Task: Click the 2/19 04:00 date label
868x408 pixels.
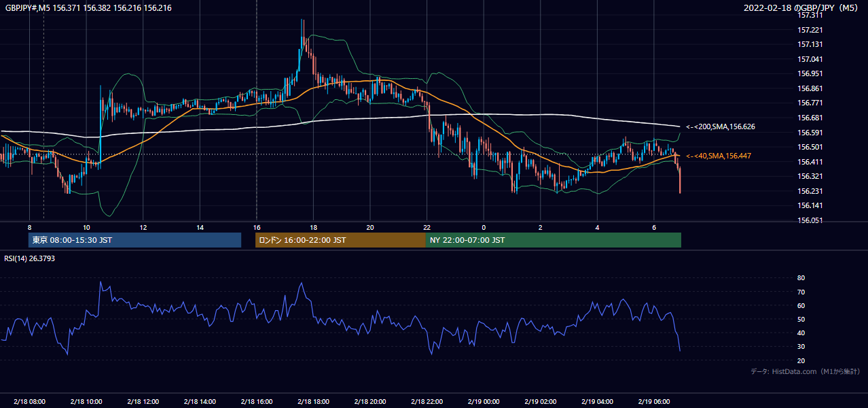Action: pos(597,402)
